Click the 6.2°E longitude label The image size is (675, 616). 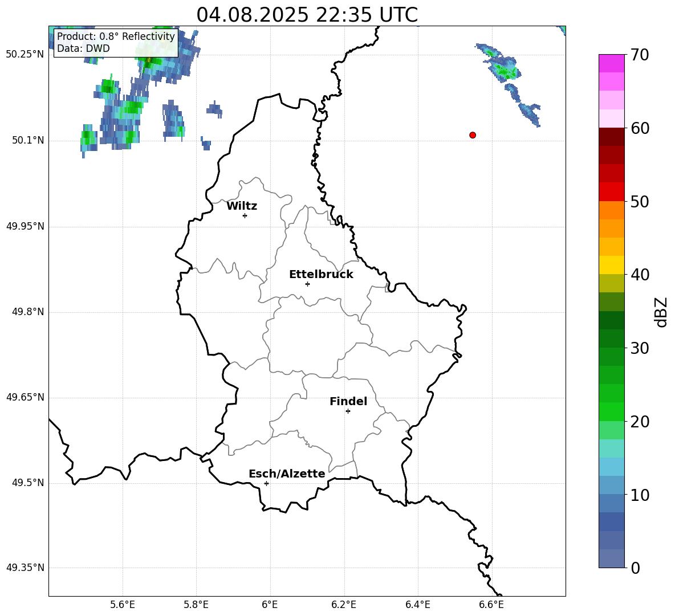[x=344, y=605]
